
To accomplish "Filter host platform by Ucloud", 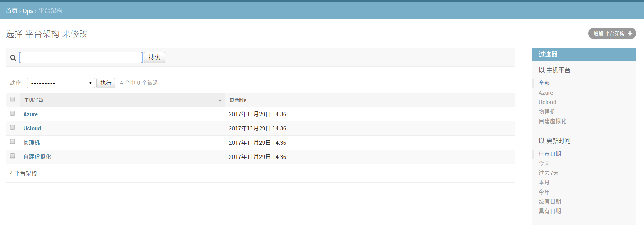I will pos(547,102).
